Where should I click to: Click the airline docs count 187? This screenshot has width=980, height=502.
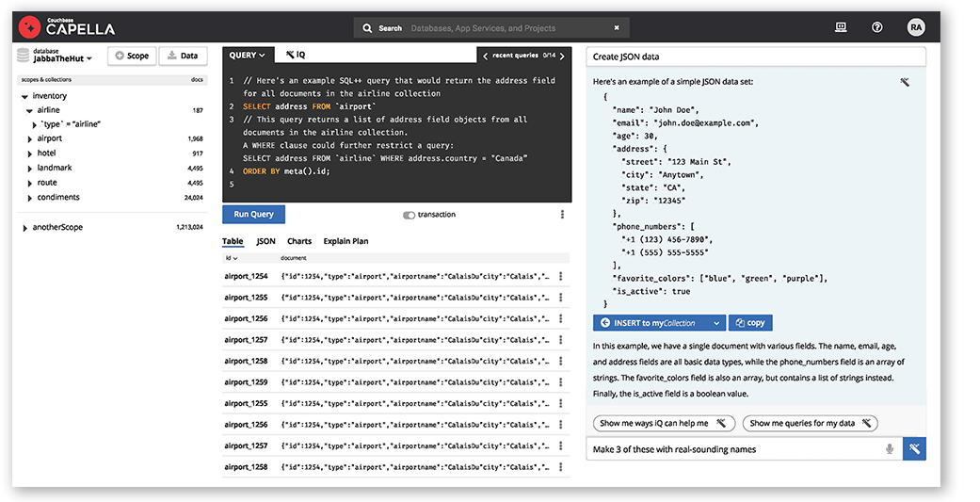tap(198, 110)
